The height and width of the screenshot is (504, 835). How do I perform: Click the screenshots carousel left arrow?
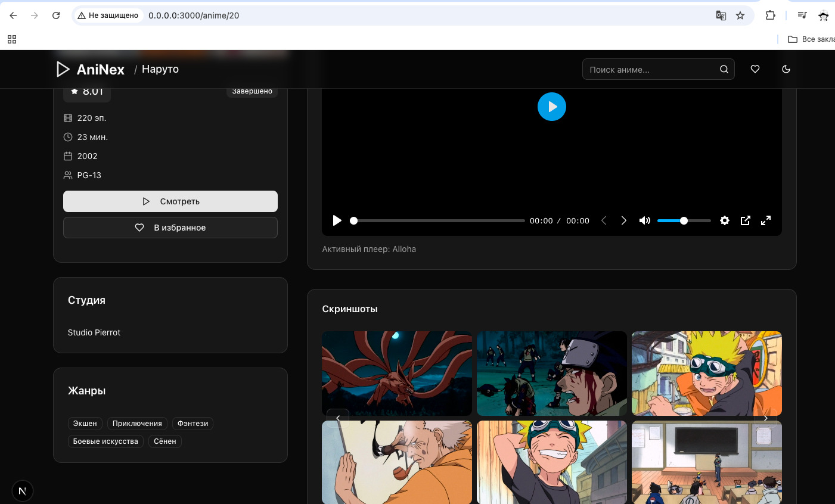[338, 418]
